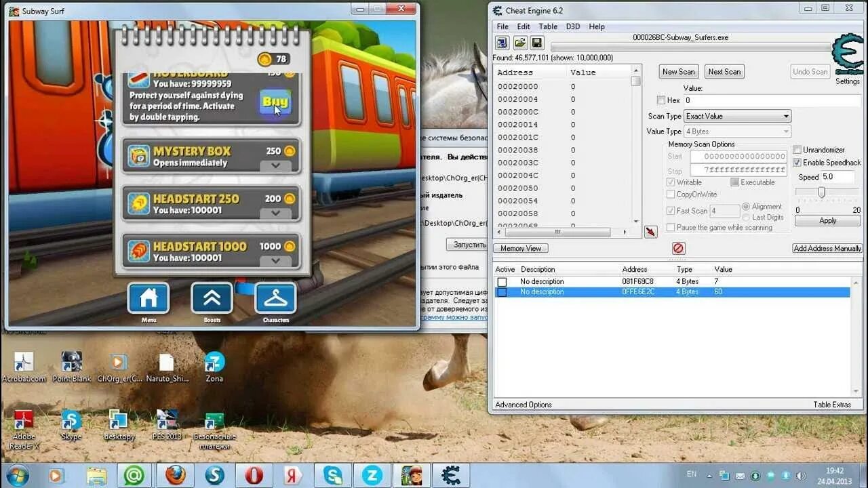Switch to Cheat Engine taskbar icon
The image size is (868, 488).
point(450,475)
